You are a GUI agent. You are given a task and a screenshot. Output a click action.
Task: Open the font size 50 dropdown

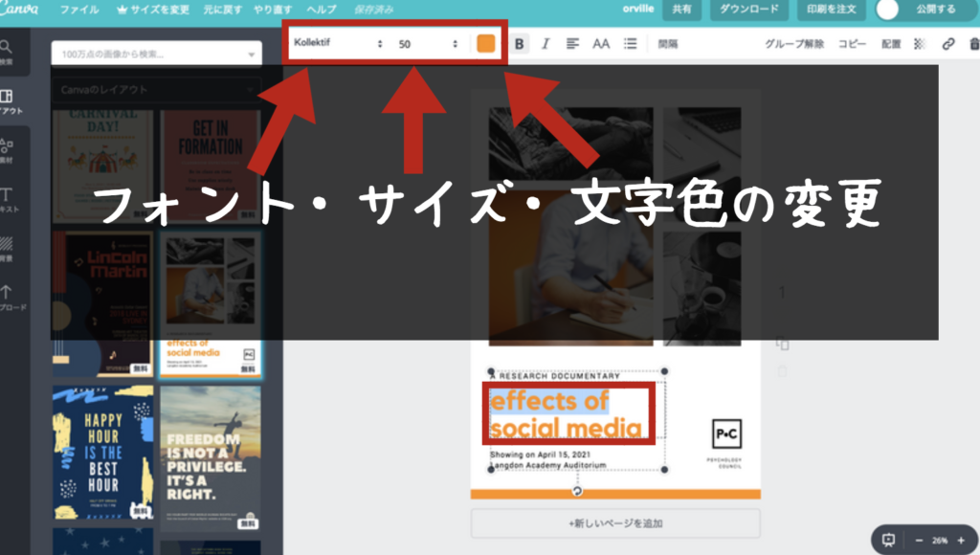(x=428, y=44)
